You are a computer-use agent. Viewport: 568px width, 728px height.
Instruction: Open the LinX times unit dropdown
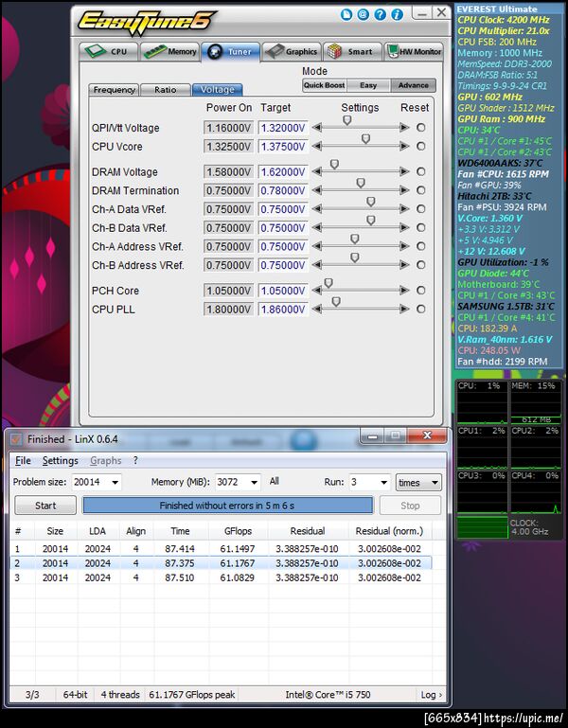click(x=418, y=483)
